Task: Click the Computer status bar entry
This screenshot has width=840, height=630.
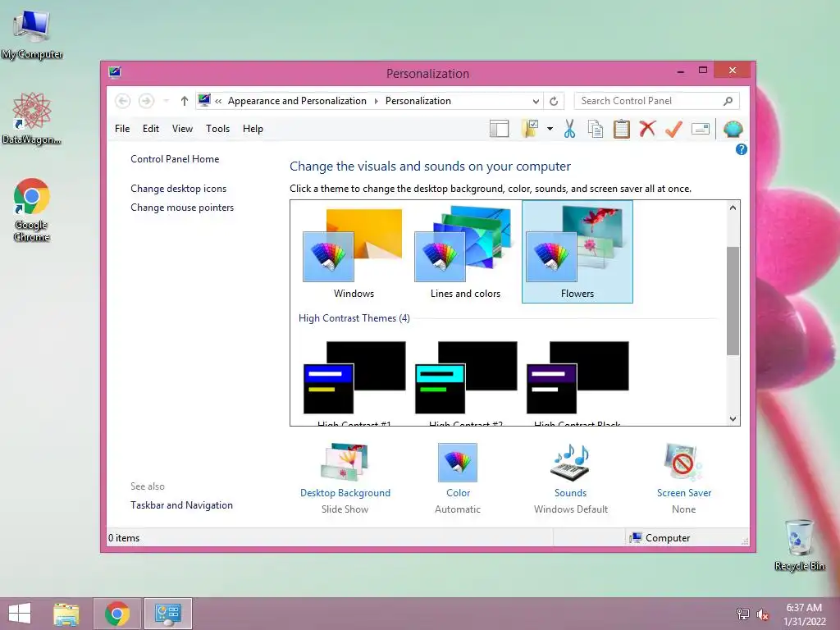Action: 660,538
